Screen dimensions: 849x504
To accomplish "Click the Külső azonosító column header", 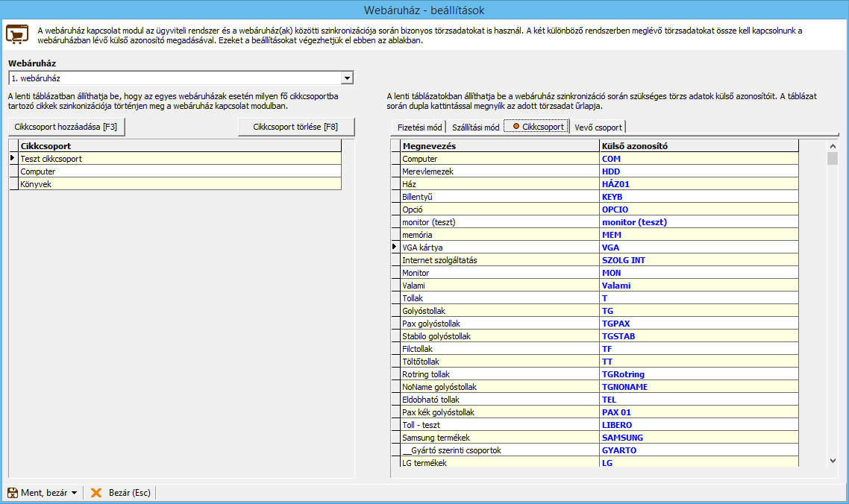I will tap(698, 146).
